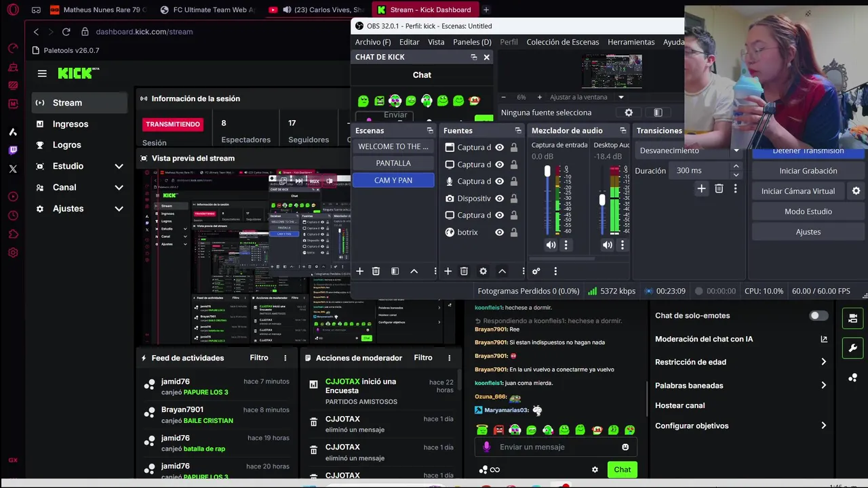868x488 pixels.
Task: Toggle visibility of botrix source
Action: click(x=499, y=232)
